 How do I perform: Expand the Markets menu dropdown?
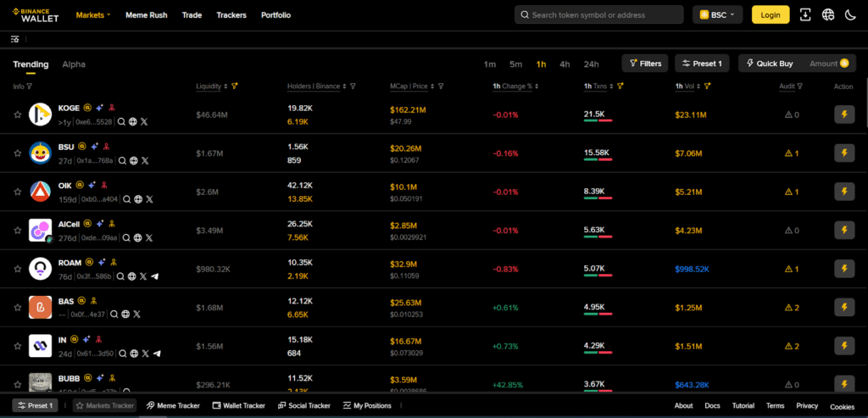point(93,15)
